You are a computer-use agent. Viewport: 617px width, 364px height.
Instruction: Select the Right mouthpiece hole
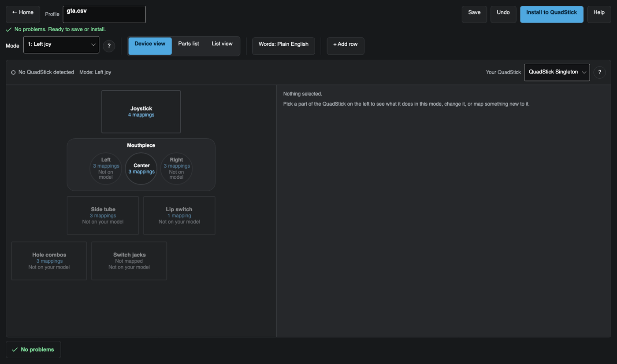[176, 169]
